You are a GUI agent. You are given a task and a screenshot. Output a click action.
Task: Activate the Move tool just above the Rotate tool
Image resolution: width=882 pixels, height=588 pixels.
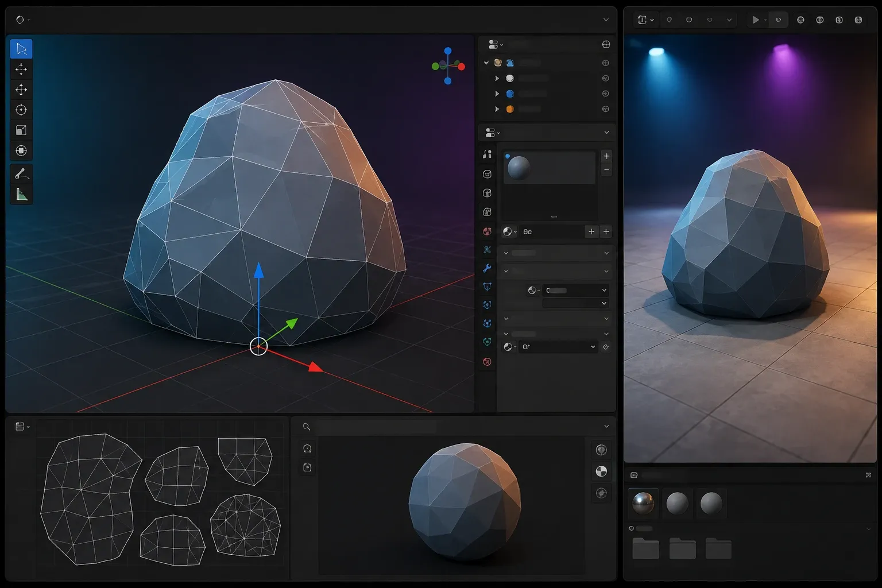click(21, 90)
